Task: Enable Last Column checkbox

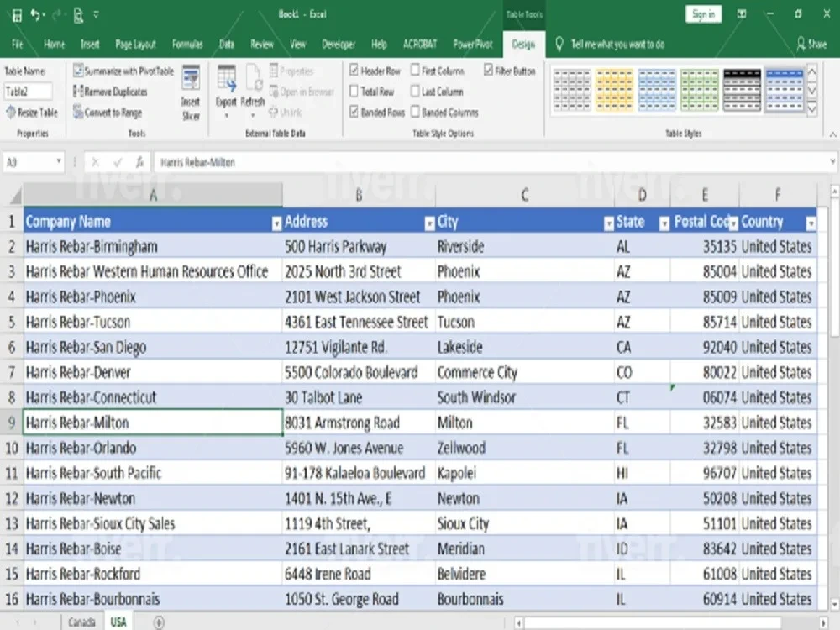Action: click(x=415, y=91)
